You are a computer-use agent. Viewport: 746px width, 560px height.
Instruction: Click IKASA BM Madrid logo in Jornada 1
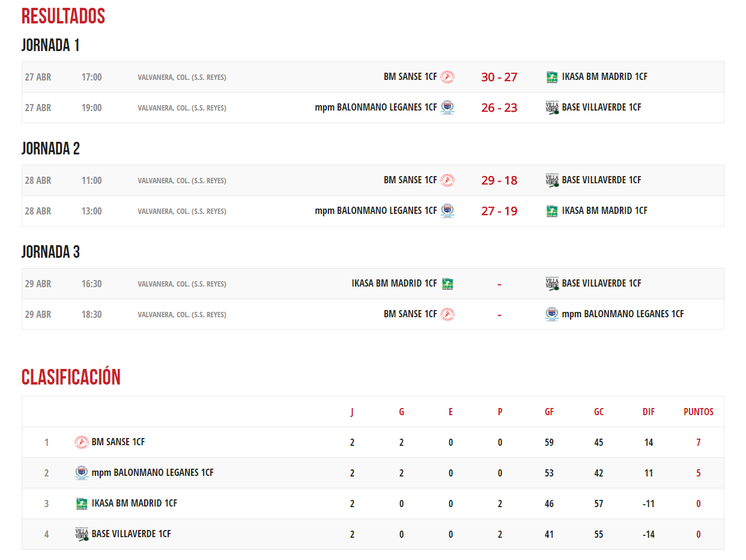tap(552, 77)
